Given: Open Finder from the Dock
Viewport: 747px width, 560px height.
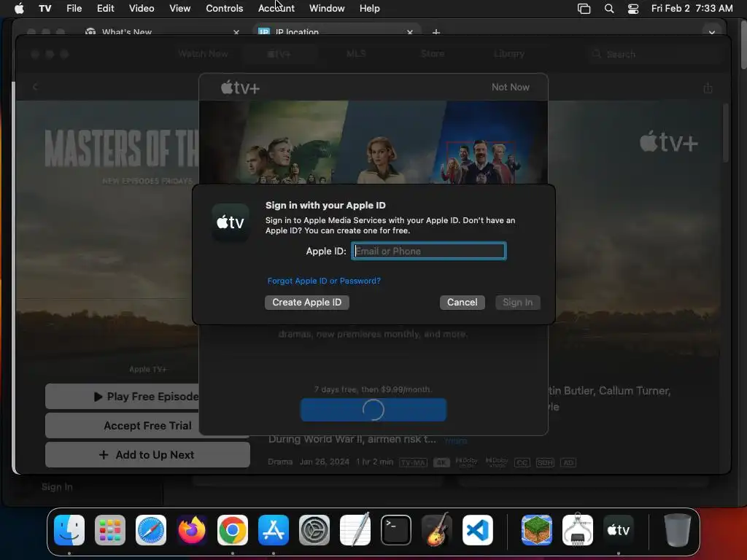Looking at the screenshot, I should click(x=69, y=530).
